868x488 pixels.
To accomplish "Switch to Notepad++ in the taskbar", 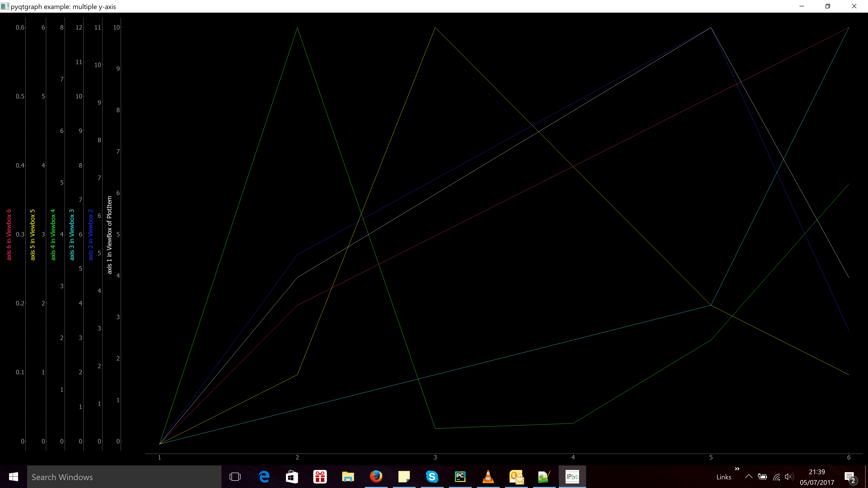I will coord(544,477).
